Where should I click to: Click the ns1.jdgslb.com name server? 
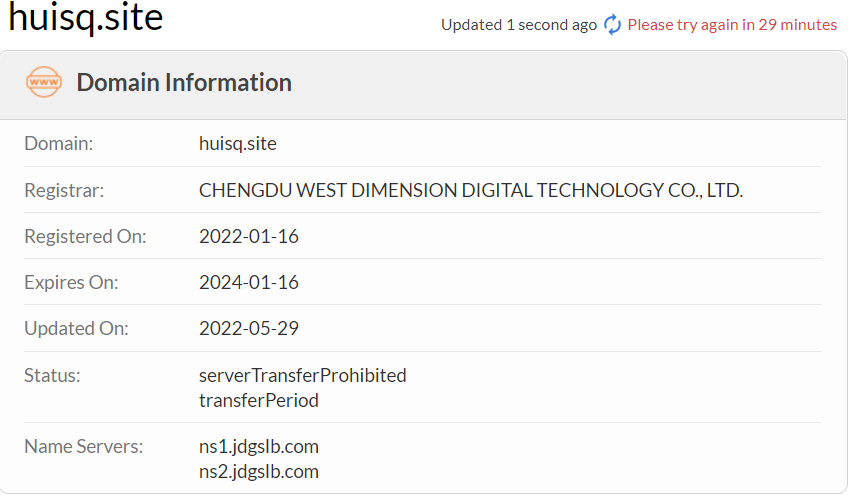click(259, 446)
